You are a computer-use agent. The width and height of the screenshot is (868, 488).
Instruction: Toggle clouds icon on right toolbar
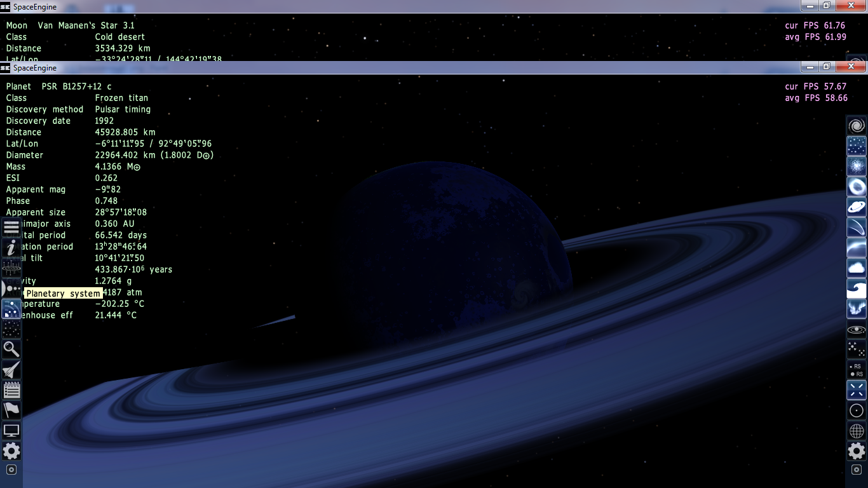(x=857, y=268)
